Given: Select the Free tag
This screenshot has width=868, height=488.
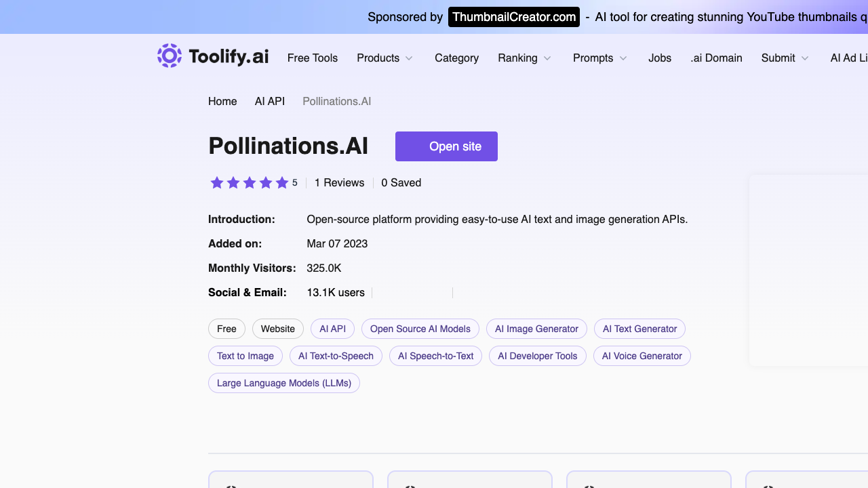Looking at the screenshot, I should click(x=226, y=329).
